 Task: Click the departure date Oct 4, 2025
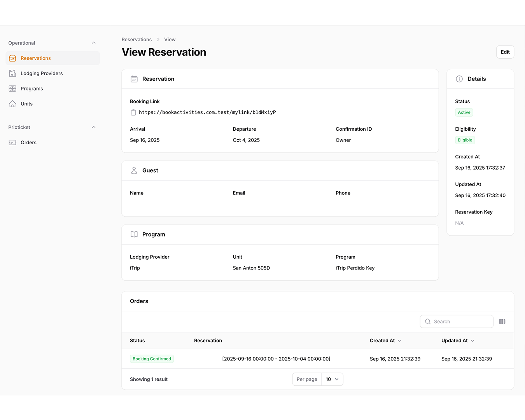[x=246, y=140]
